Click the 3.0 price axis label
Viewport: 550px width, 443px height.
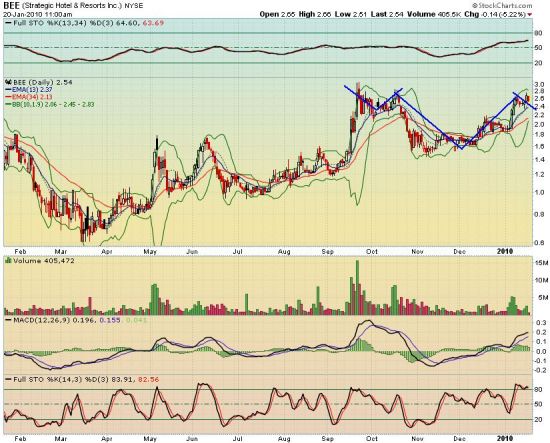[x=539, y=85]
